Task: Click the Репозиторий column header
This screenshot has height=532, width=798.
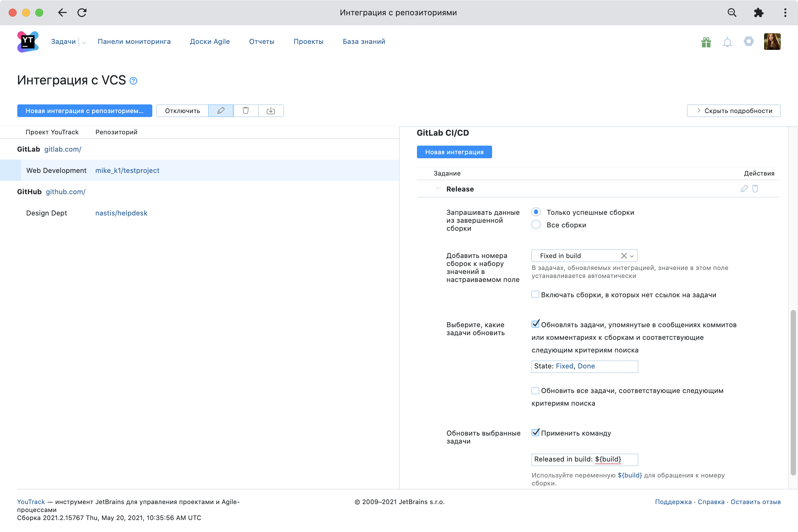Action: coord(116,132)
